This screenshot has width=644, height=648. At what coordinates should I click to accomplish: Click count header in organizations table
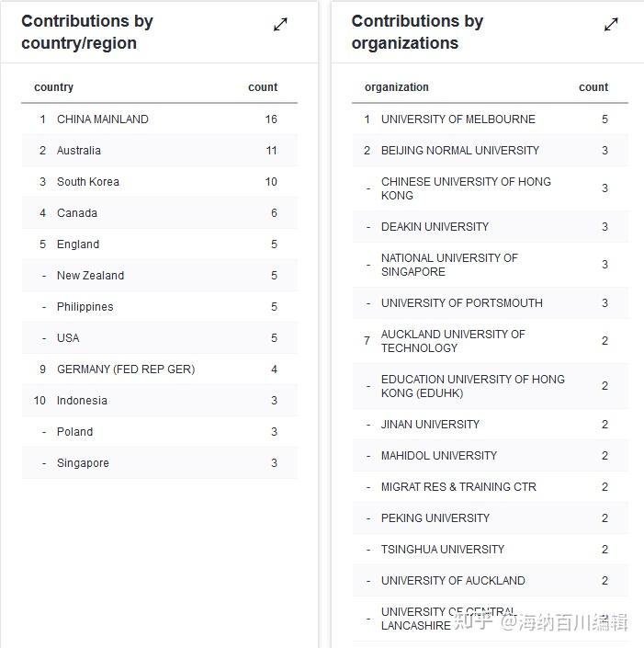(x=593, y=87)
